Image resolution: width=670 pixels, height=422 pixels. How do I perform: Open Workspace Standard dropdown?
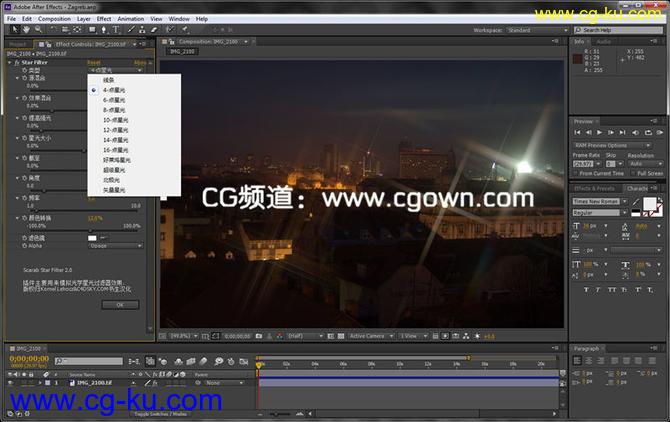tap(538, 30)
